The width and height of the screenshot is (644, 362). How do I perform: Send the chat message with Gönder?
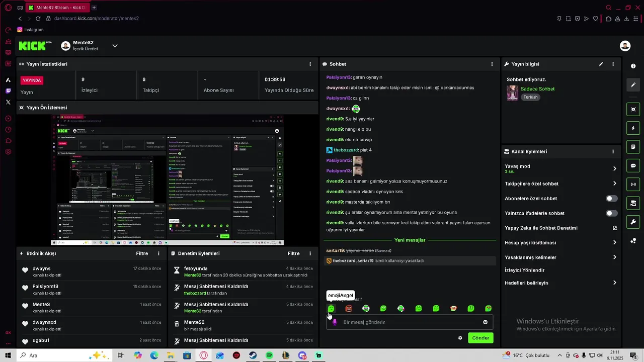pos(480,338)
